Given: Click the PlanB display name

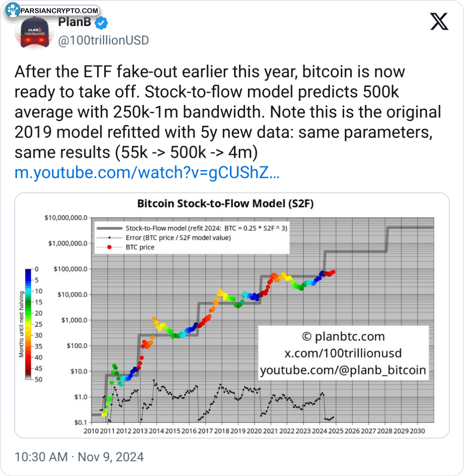Looking at the screenshot, I should (x=74, y=22).
